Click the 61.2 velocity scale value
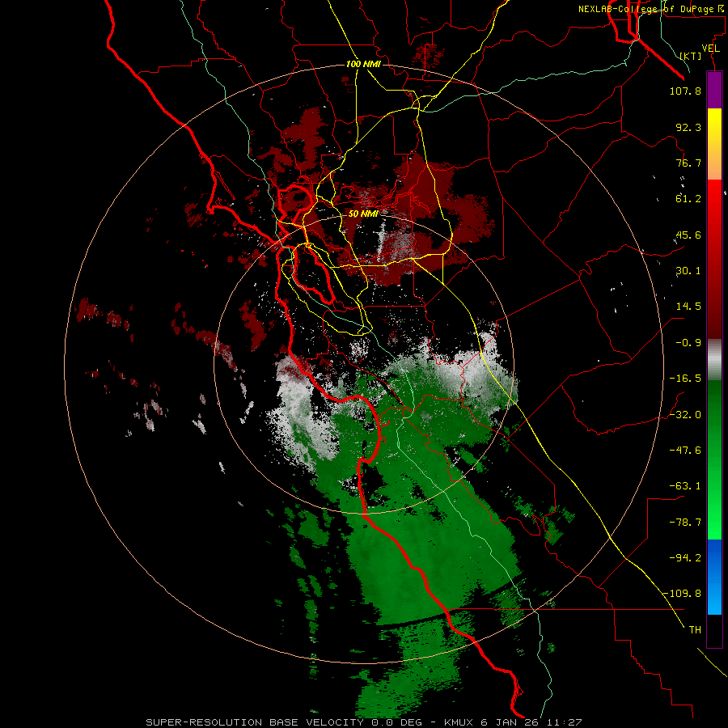The height and width of the screenshot is (728, 728). coord(688,199)
